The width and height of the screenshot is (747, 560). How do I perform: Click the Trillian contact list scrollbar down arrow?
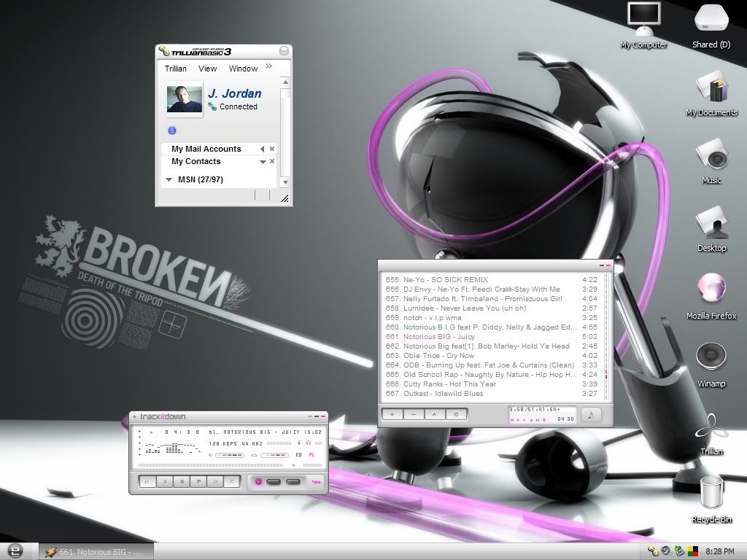point(285,182)
